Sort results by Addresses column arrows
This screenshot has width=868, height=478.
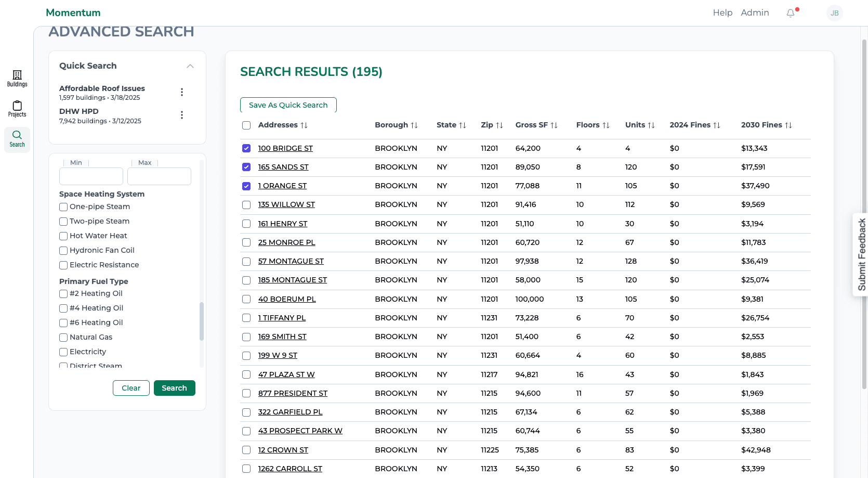coord(304,125)
